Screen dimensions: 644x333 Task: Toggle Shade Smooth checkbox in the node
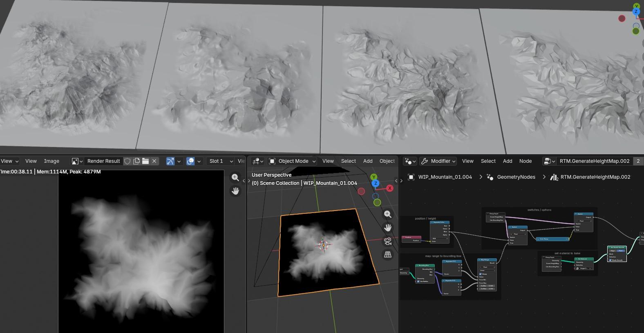610,260
